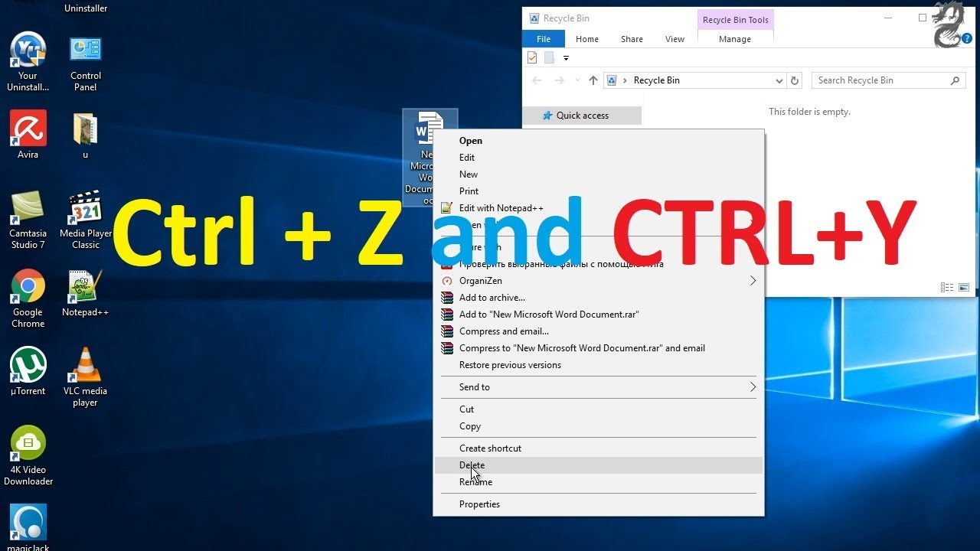Refresh the Recycle Bin view
This screenshot has height=551, width=980.
(x=795, y=80)
